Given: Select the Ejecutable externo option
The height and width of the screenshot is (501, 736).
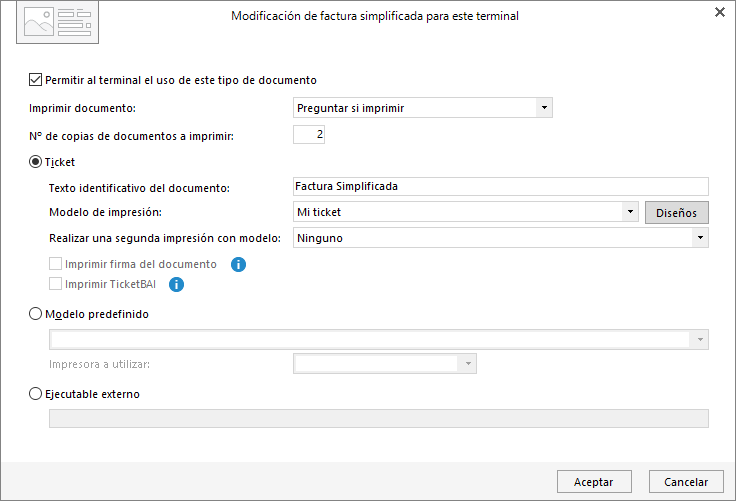Looking at the screenshot, I should [x=35, y=393].
